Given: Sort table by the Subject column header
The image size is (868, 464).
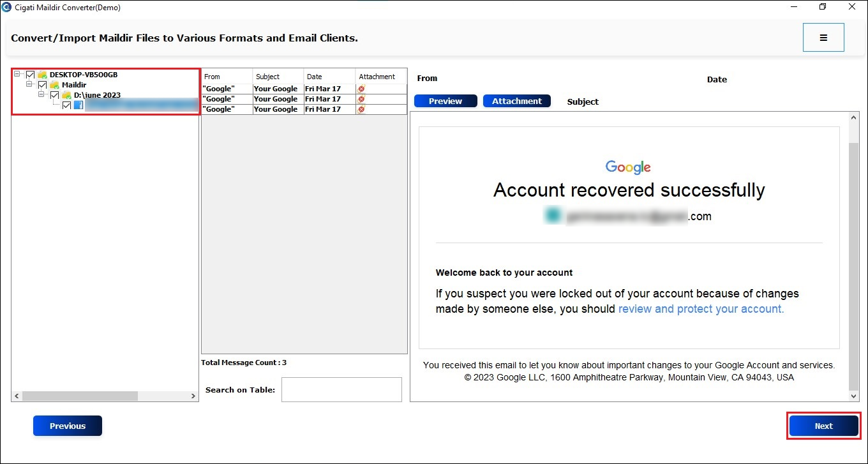Looking at the screenshot, I should [278, 77].
